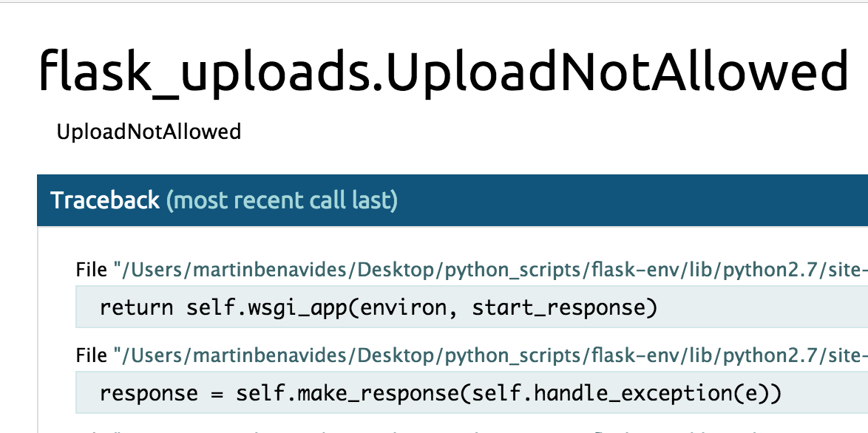This screenshot has height=433, width=868.
Task: Click the flask_uploads.UploadNotAllowed page heading
Action: click(442, 71)
